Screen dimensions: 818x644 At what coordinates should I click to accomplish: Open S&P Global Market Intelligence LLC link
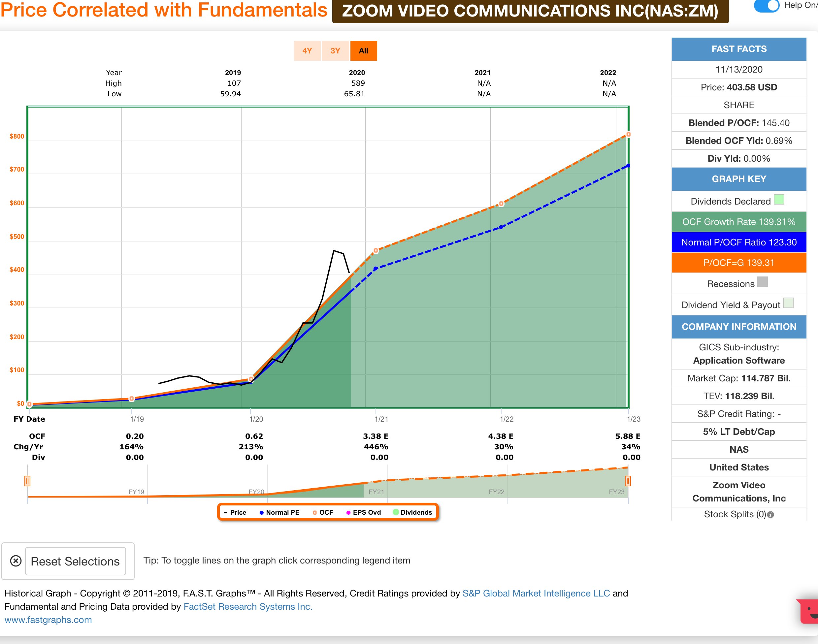pyautogui.click(x=536, y=593)
